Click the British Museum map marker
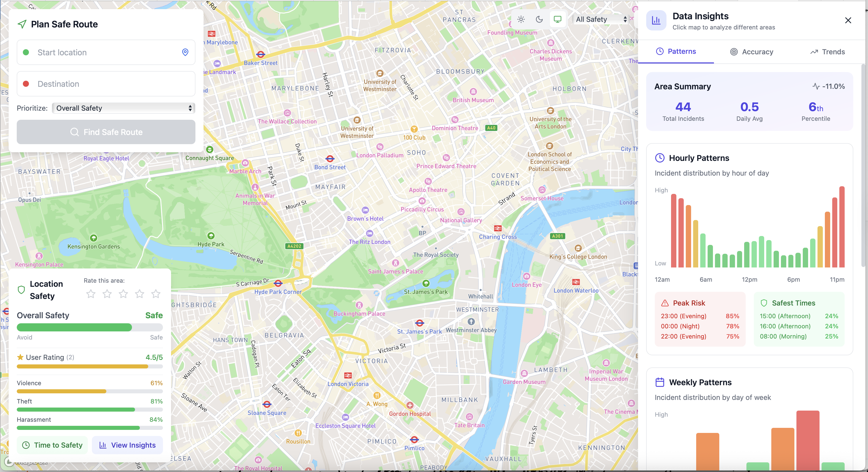868x472 pixels. point(473,92)
